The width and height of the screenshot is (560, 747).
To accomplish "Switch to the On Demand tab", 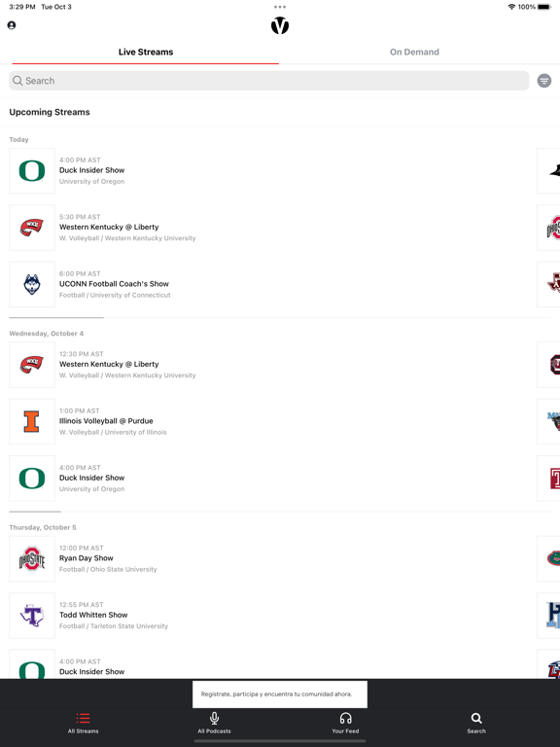I will pyautogui.click(x=414, y=52).
